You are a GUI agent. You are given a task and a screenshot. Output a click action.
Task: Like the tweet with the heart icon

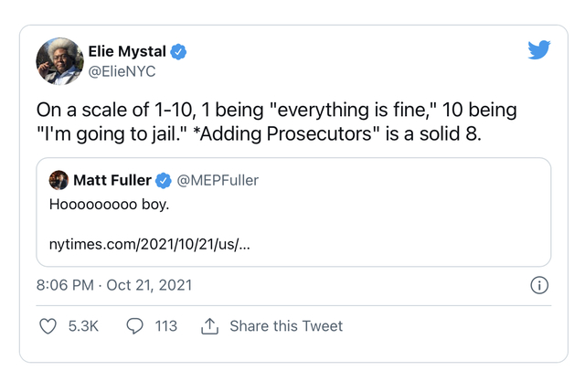[x=48, y=326]
